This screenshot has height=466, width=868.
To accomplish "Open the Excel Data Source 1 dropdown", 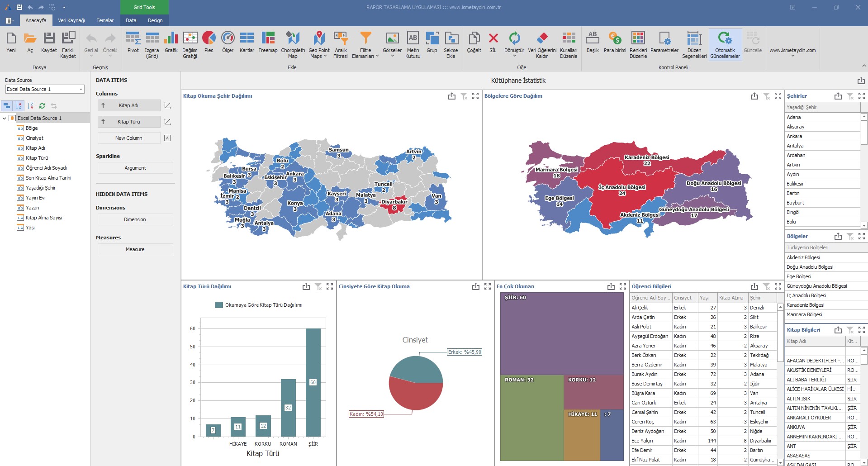I will pyautogui.click(x=81, y=89).
